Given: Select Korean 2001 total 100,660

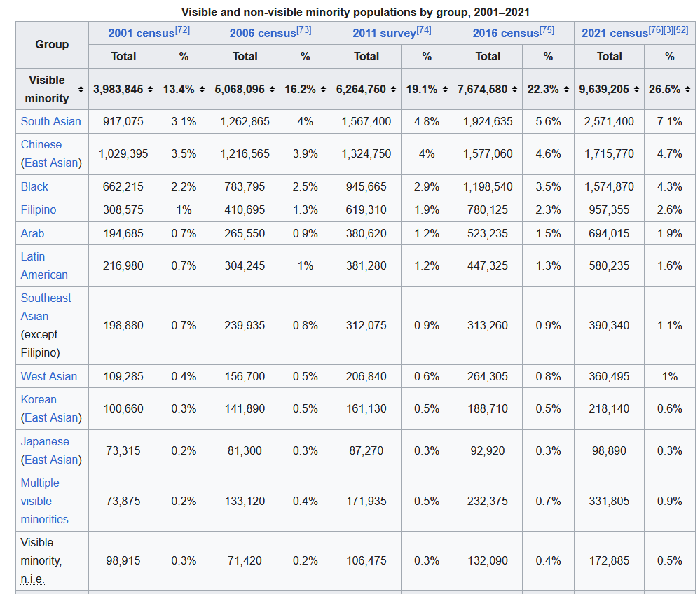Looking at the screenshot, I should click(x=123, y=409).
